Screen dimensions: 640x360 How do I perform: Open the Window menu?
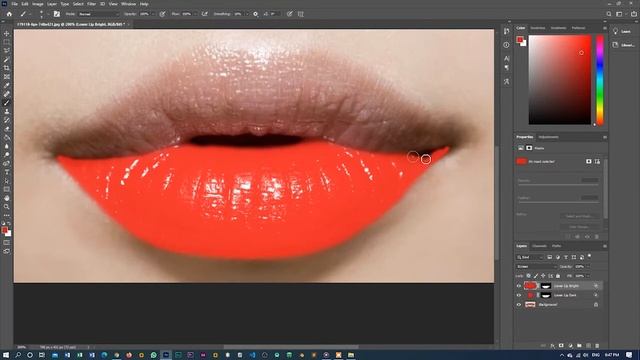point(128,4)
